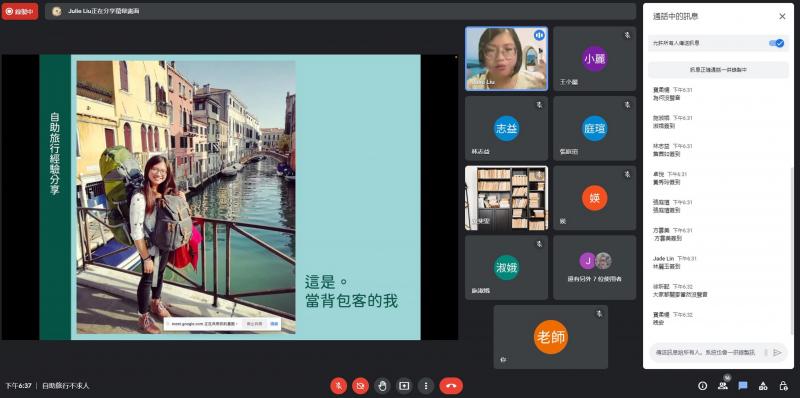Leave the call with the red hang-up button

[x=451, y=386]
